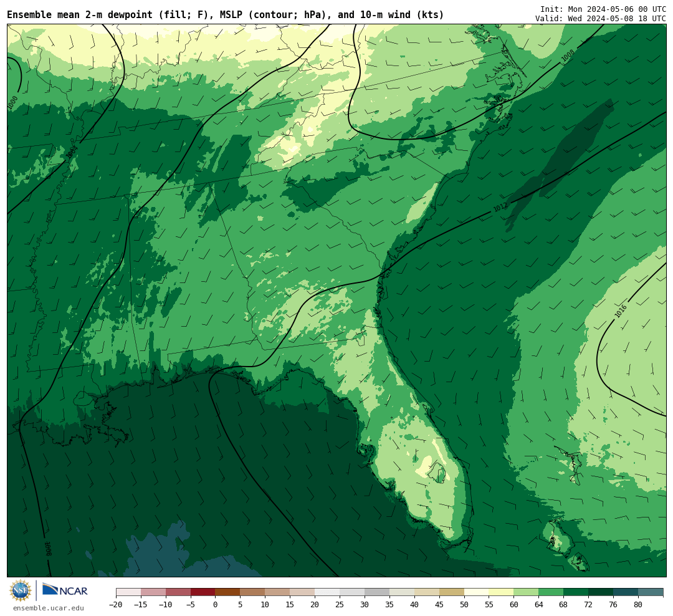The image size is (673, 616).
Task: Click the -10 colorbar tick label
Action: click(x=166, y=604)
